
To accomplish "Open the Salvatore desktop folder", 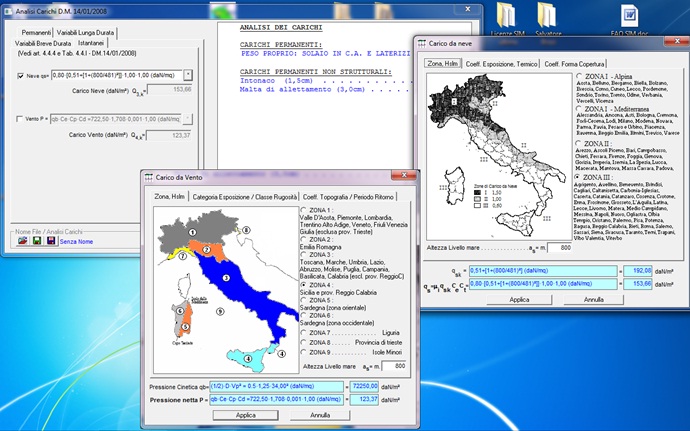I will pyautogui.click(x=547, y=19).
